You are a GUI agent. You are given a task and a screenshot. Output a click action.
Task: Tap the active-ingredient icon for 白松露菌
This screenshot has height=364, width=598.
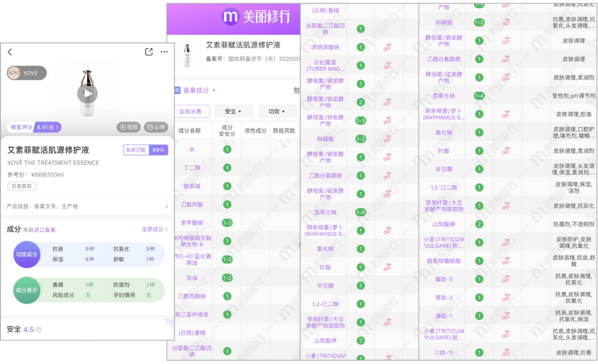point(388,66)
